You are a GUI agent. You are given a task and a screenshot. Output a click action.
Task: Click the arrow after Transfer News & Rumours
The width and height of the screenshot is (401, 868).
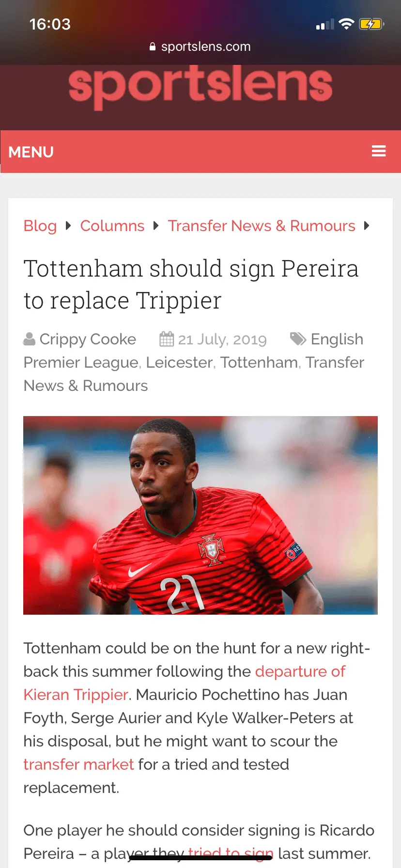(x=367, y=226)
